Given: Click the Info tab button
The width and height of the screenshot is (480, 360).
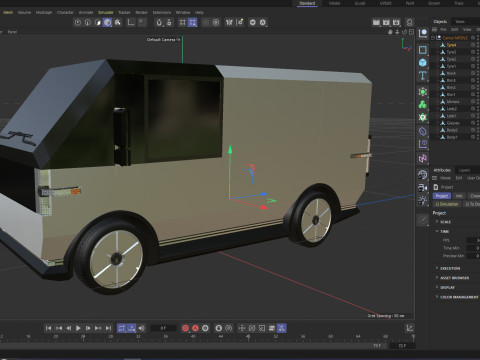Looking at the screenshot, I should click(459, 196).
